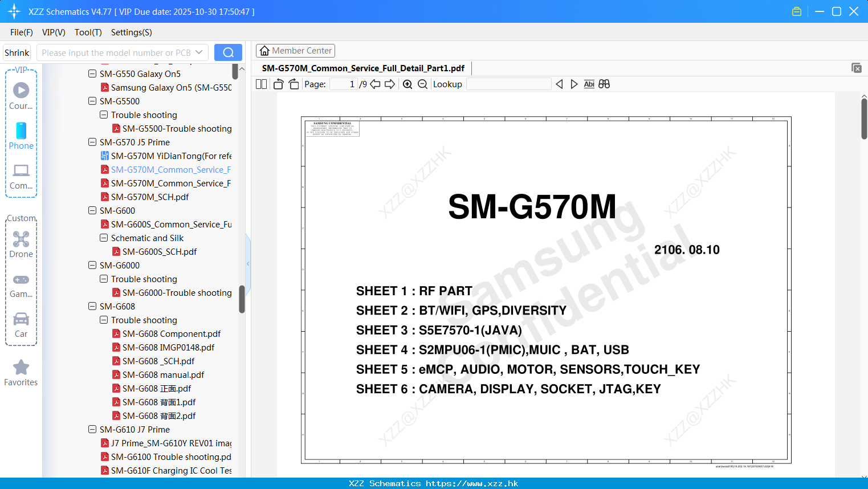
Task: Click the yellow toolbox icon in title bar
Action: [x=797, y=11]
